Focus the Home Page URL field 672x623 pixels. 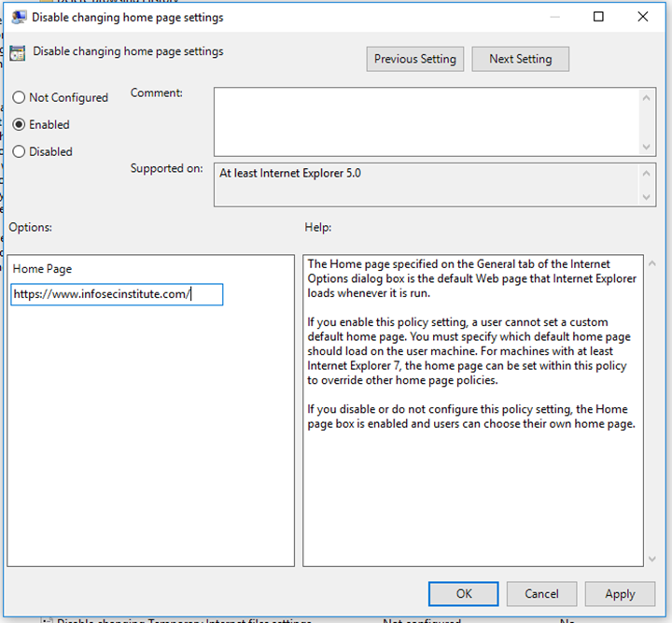point(117,295)
